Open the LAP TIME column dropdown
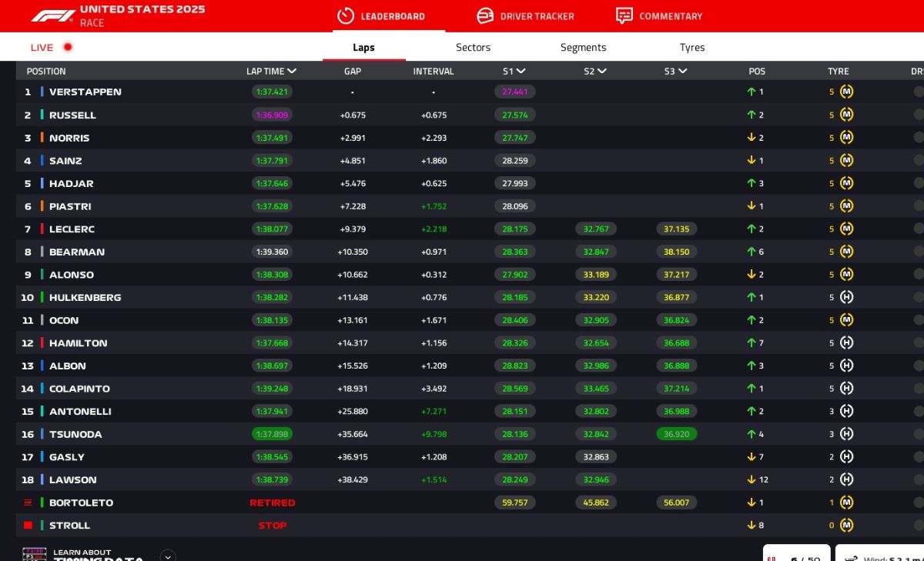924x561 pixels. tap(292, 72)
